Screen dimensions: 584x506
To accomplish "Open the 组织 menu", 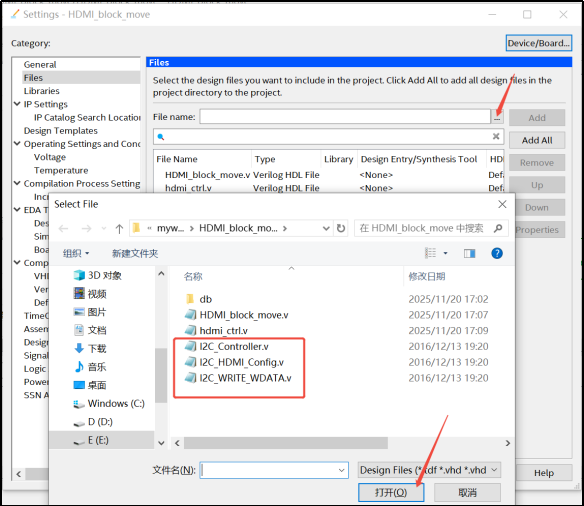I will tap(76, 254).
